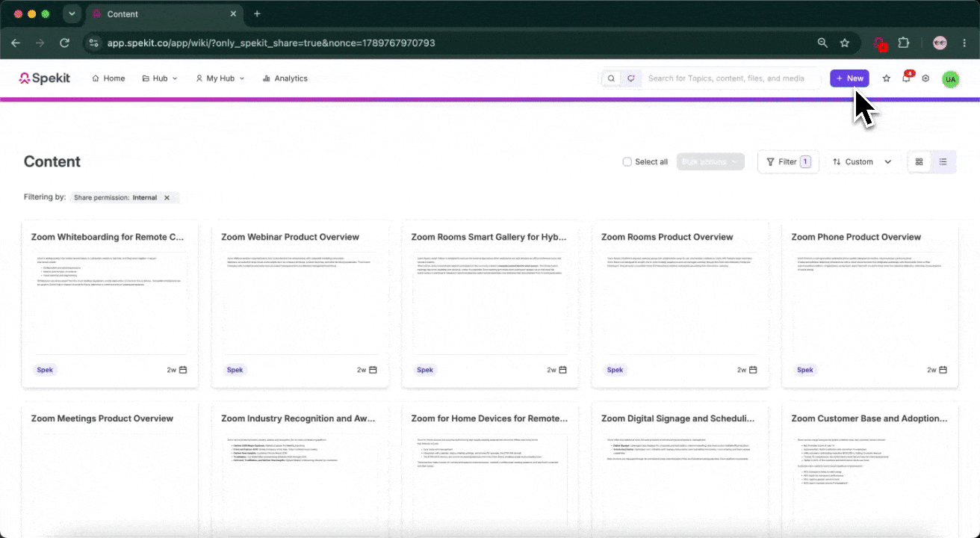Open Zoom Phone Product Overview card preview
This screenshot has height=538, width=980.
870,305
